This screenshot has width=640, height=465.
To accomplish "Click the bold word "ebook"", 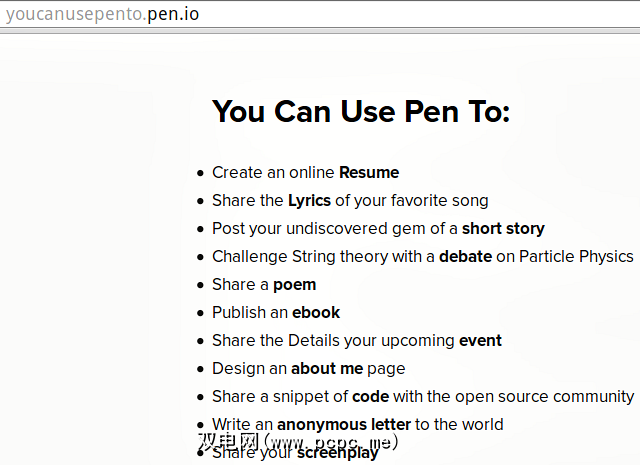I will [316, 312].
